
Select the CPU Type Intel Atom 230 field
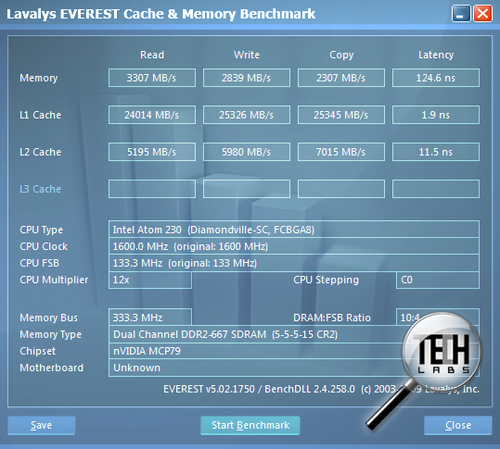click(294, 229)
